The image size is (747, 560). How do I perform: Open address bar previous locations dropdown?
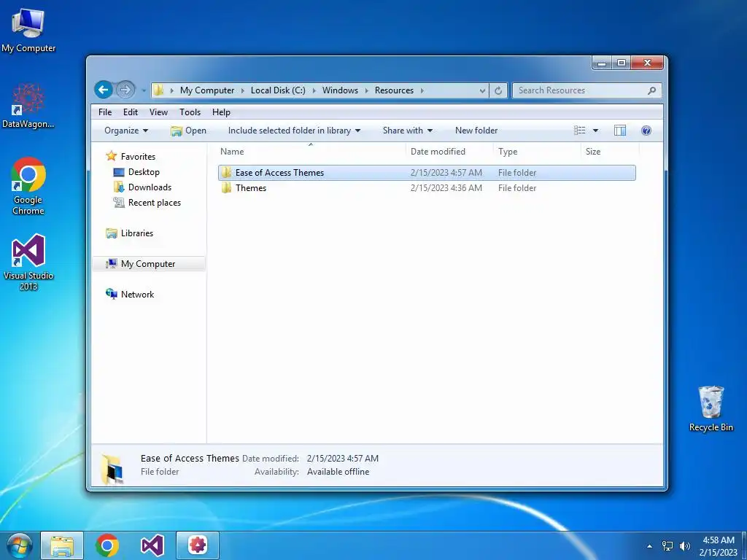(x=482, y=90)
